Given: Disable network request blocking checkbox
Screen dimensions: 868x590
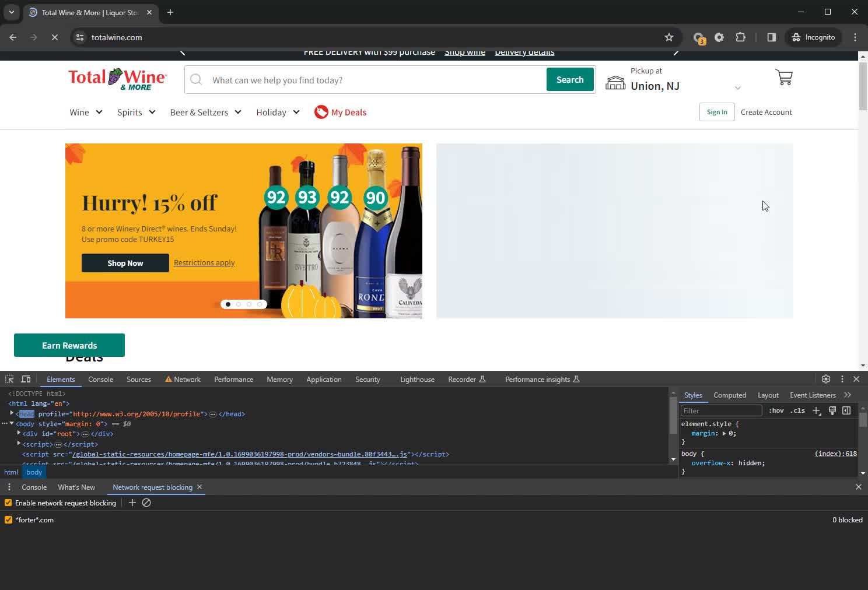Looking at the screenshot, I should (8, 503).
